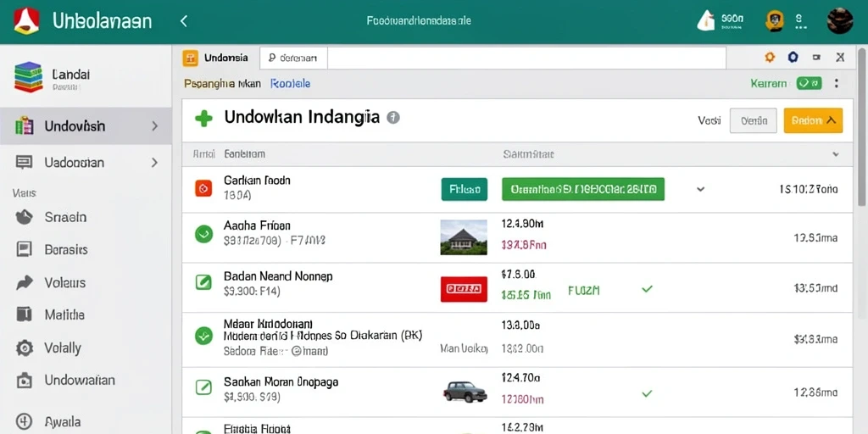Image resolution: width=868 pixels, height=434 pixels.
Task: Open the car thumbnail in Sankan Moran row
Action: click(465, 392)
